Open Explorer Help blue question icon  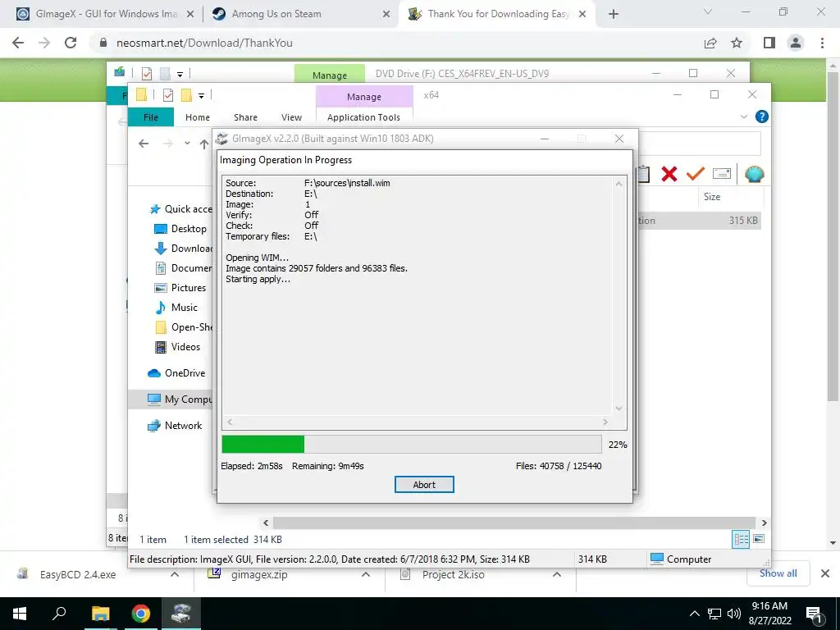coord(761,116)
